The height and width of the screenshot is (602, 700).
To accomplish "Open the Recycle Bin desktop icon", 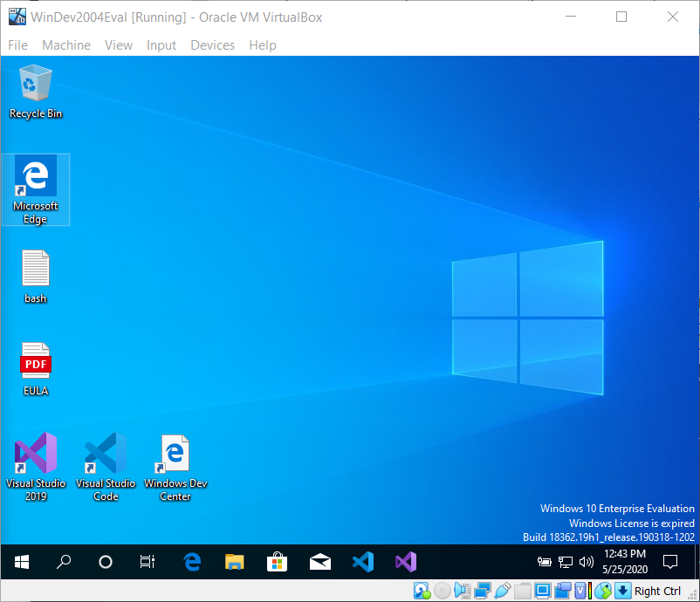I will [36, 92].
